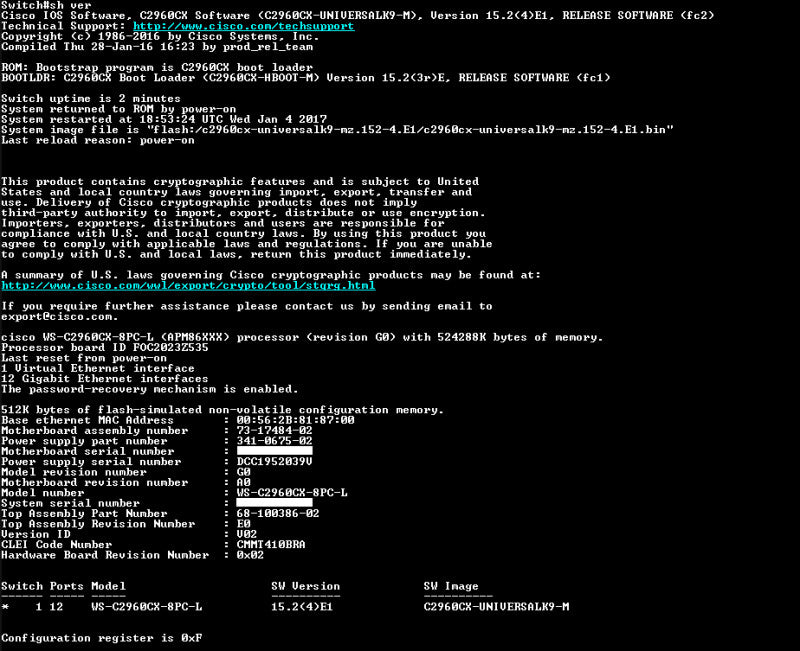Click Motherboard revision number value A0
Image resolution: width=800 pixels, height=651 pixels.
tap(243, 483)
